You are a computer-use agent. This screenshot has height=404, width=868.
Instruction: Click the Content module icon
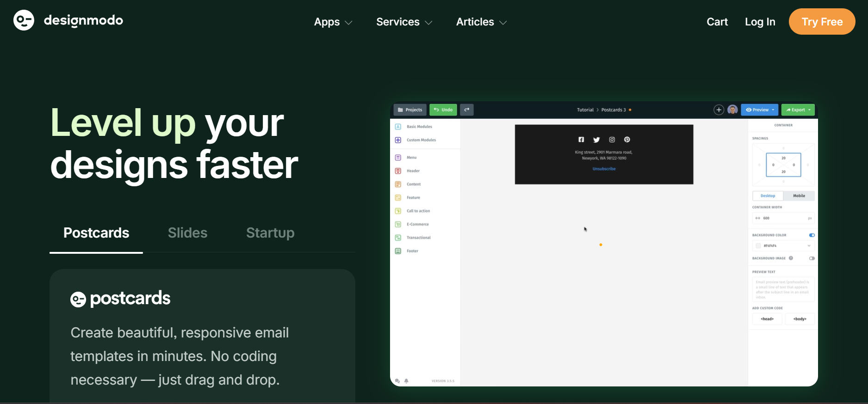[x=398, y=184]
